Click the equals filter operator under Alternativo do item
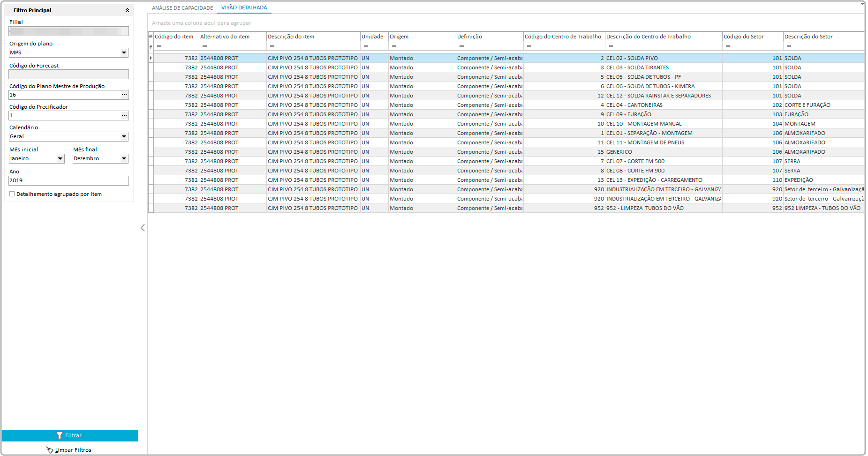This screenshot has width=868, height=456. (x=204, y=46)
